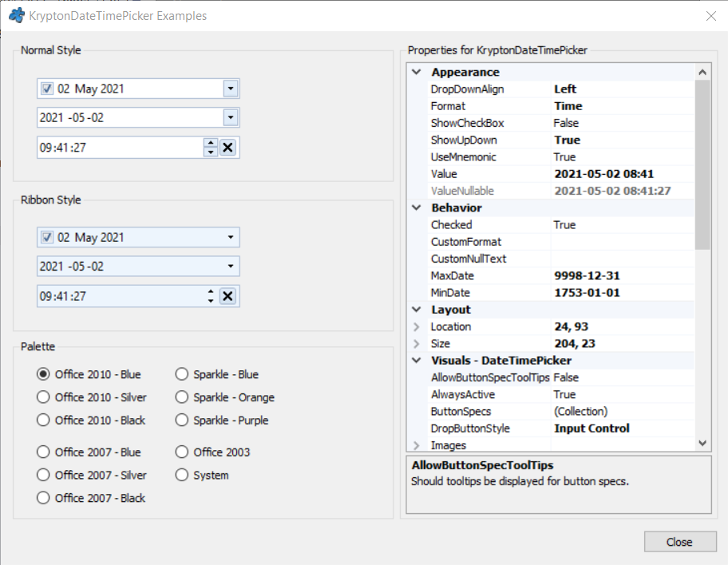Uncheck the Normal Style 02 May 2021 checkbox
This screenshot has height=565, width=728.
click(x=47, y=89)
